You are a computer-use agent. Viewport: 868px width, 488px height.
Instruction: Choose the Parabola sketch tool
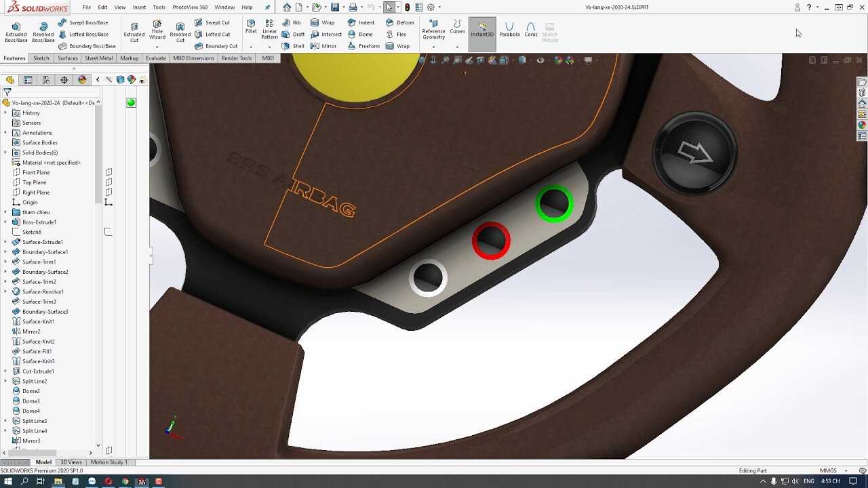pos(509,30)
